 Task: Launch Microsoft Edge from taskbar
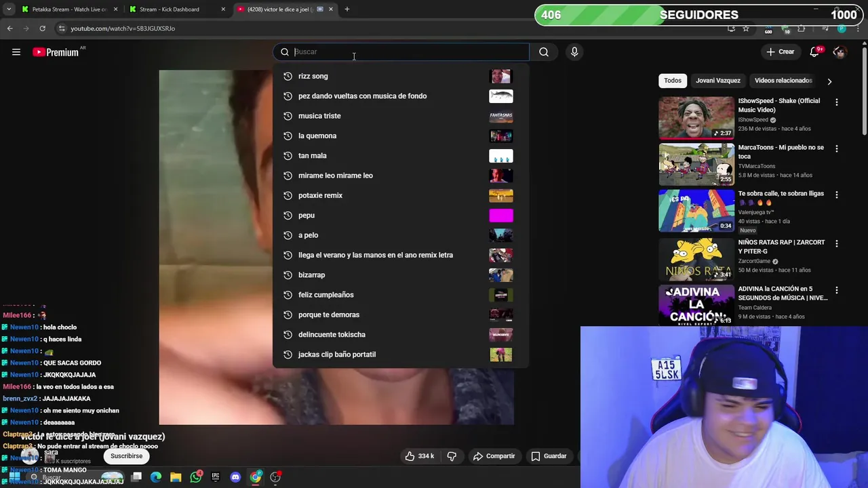156,477
